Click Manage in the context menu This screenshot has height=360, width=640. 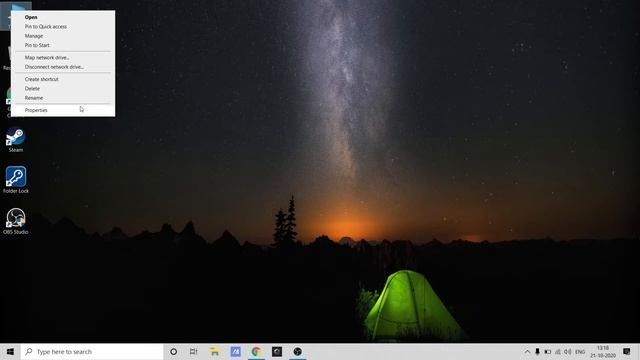[x=63, y=36]
